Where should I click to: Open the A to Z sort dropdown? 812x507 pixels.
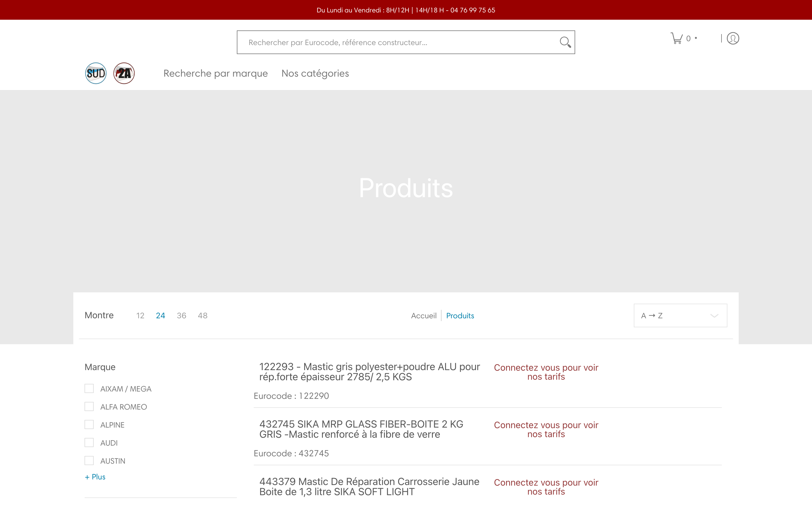click(x=680, y=315)
